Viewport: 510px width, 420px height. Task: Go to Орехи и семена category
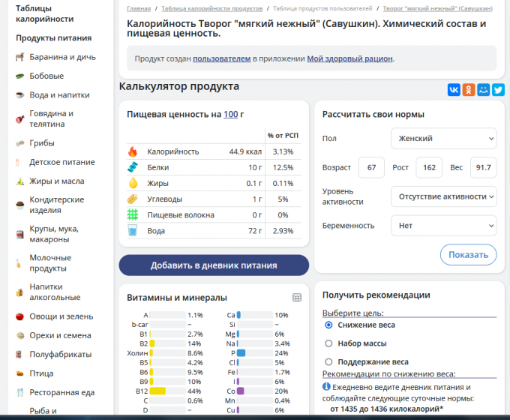pos(60,335)
